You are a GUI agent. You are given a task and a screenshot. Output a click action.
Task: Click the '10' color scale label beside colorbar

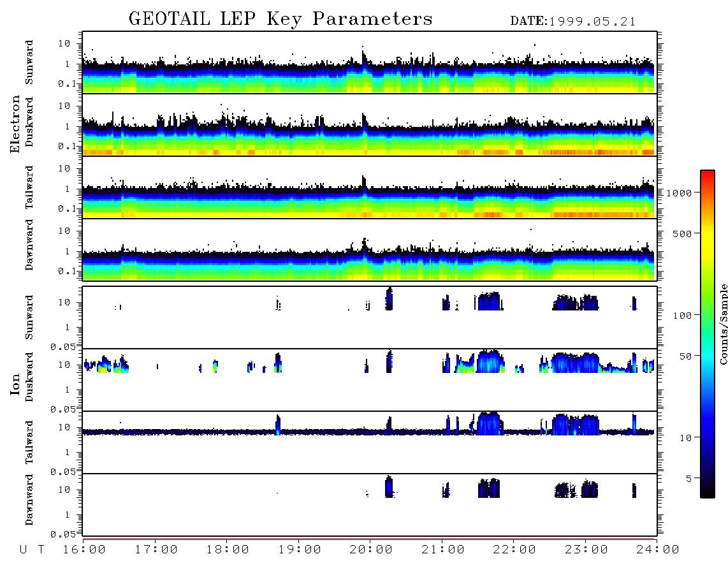coord(685,438)
